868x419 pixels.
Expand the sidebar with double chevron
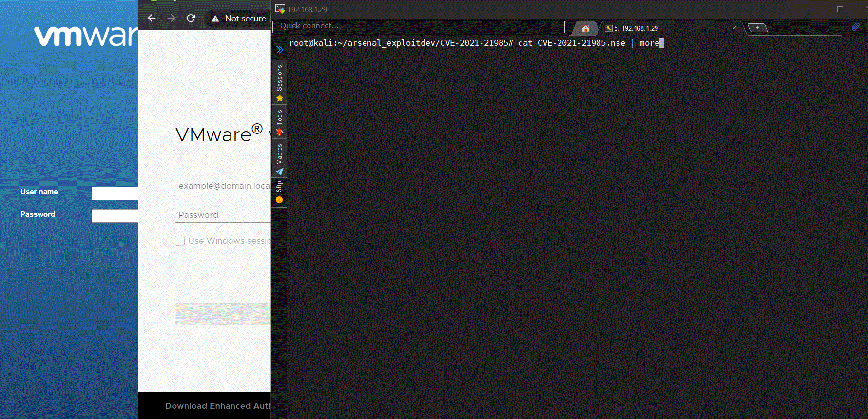pos(280,49)
